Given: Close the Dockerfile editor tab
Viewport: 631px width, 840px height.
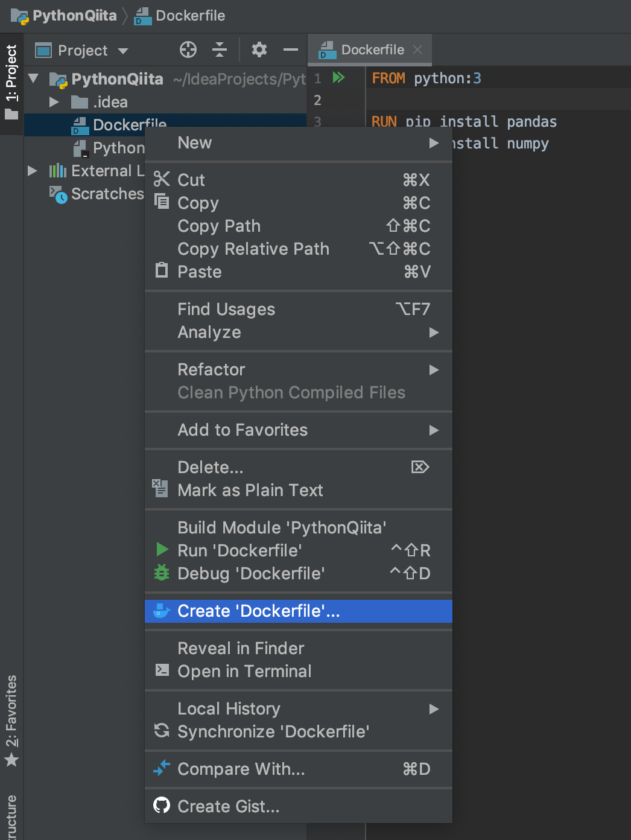Looking at the screenshot, I should [417, 49].
